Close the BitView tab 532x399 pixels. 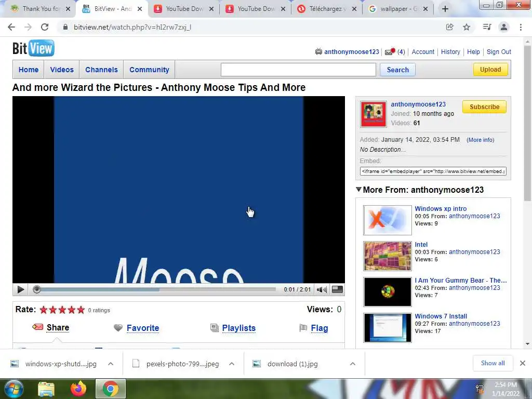tap(139, 9)
